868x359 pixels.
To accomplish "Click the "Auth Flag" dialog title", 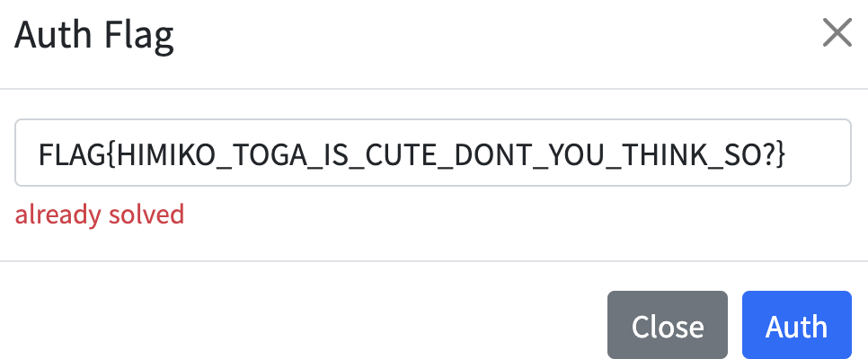I will [x=94, y=34].
